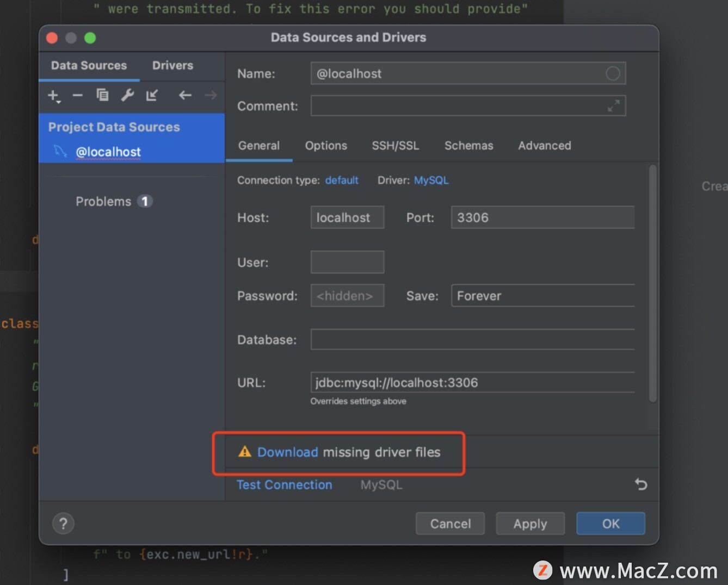Click the MySQL label beside Test Connection

tap(381, 485)
